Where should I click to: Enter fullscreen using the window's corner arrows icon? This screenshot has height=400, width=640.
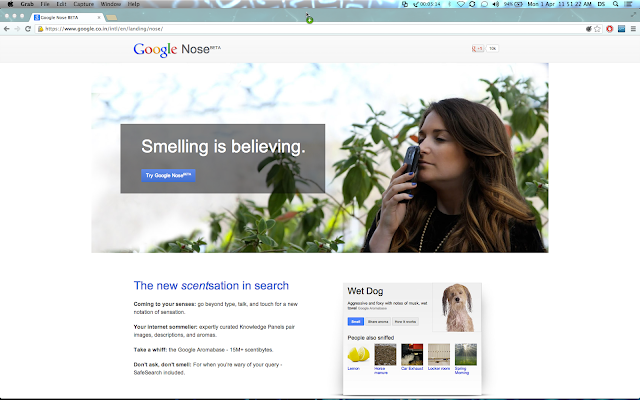(633, 15)
